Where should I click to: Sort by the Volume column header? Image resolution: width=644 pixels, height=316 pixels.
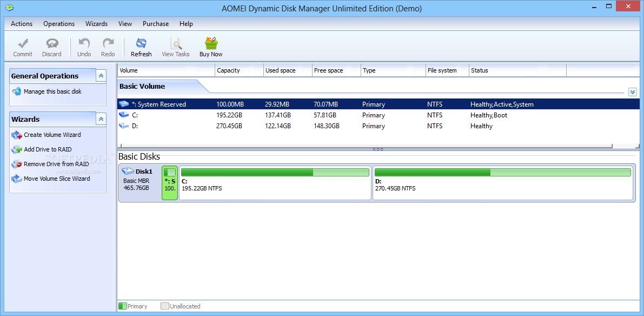click(166, 70)
